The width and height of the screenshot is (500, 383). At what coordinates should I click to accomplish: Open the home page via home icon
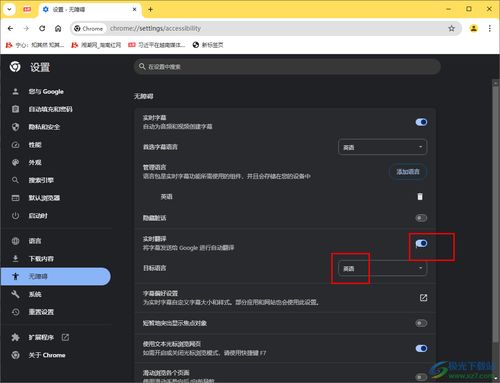(x=58, y=29)
